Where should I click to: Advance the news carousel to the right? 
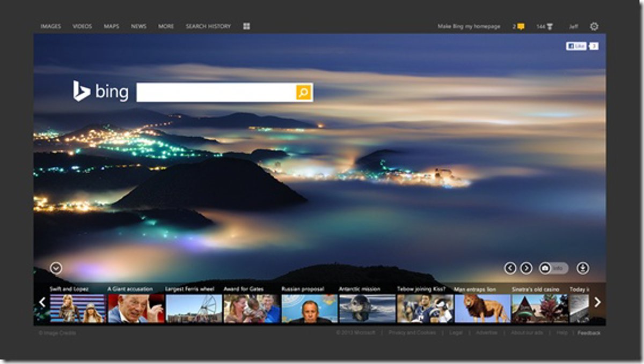(597, 302)
